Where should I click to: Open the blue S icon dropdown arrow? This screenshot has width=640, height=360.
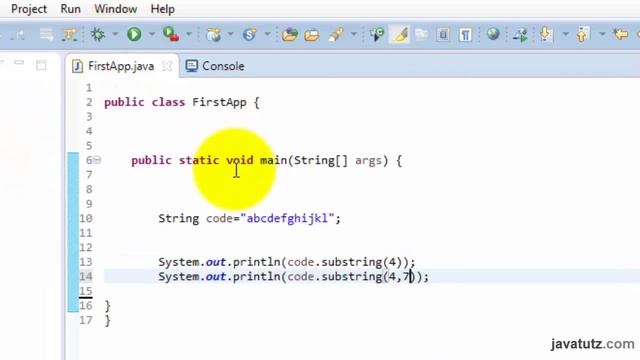pyautogui.click(x=267, y=34)
